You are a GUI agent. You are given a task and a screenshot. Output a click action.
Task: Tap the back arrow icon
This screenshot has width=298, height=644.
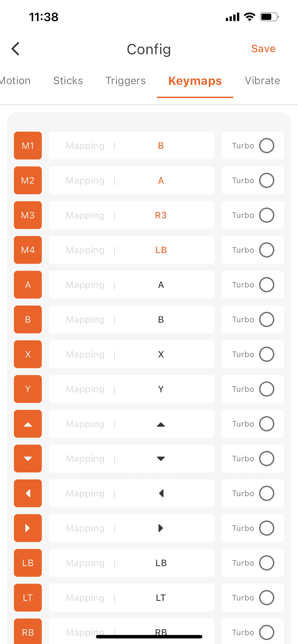click(16, 49)
